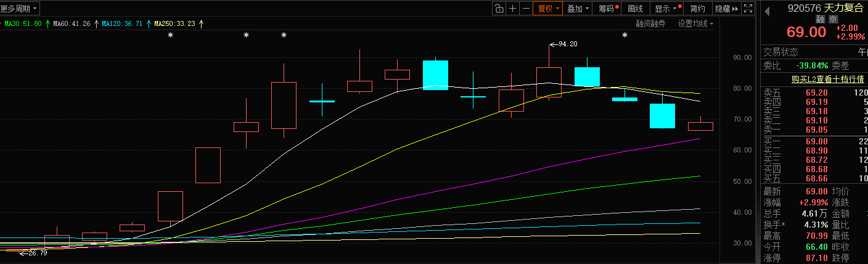
Task: Toggle 简约 simple view mode
Action: (697, 9)
